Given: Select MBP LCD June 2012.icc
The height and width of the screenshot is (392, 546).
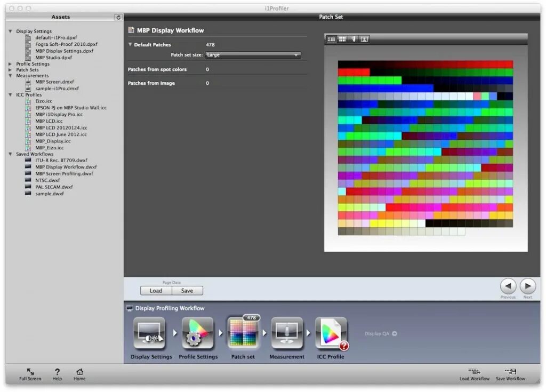Looking at the screenshot, I should (x=61, y=134).
